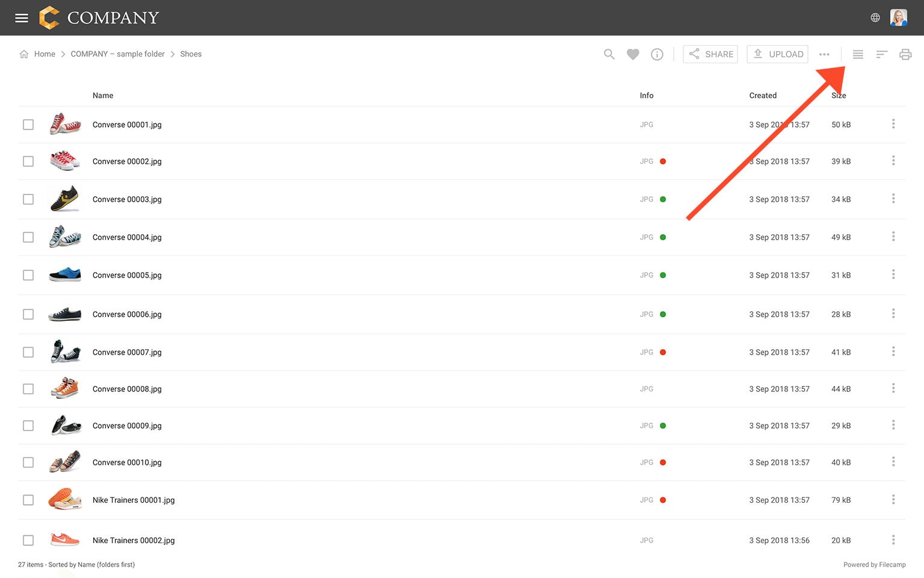Open thumbnail of Converse 00005.jpg
The width and height of the screenshot is (924, 578).
[65, 275]
